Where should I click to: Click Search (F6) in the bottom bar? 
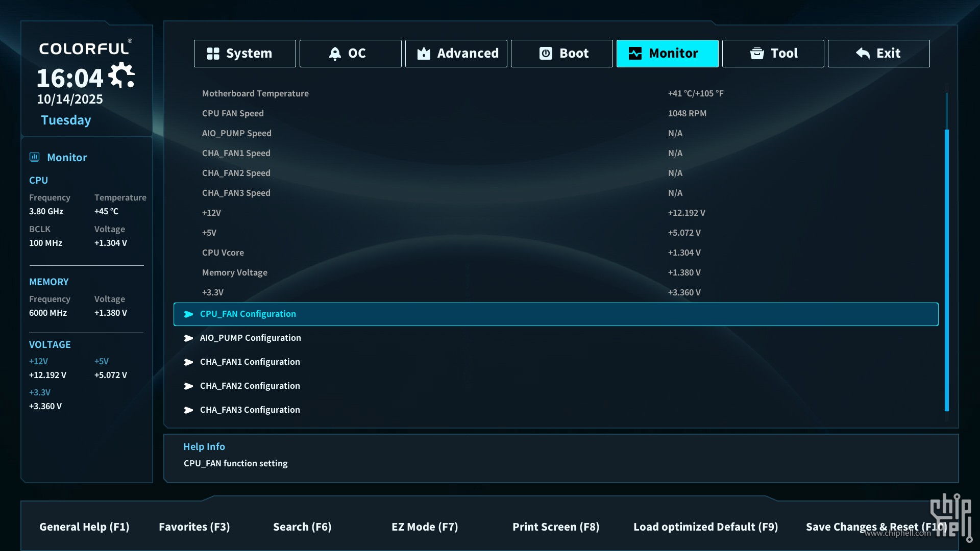point(302,527)
